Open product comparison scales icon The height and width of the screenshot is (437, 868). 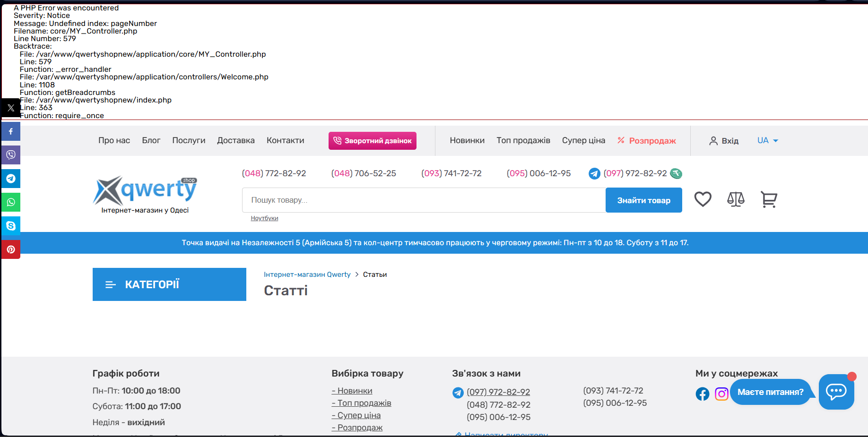pos(736,199)
